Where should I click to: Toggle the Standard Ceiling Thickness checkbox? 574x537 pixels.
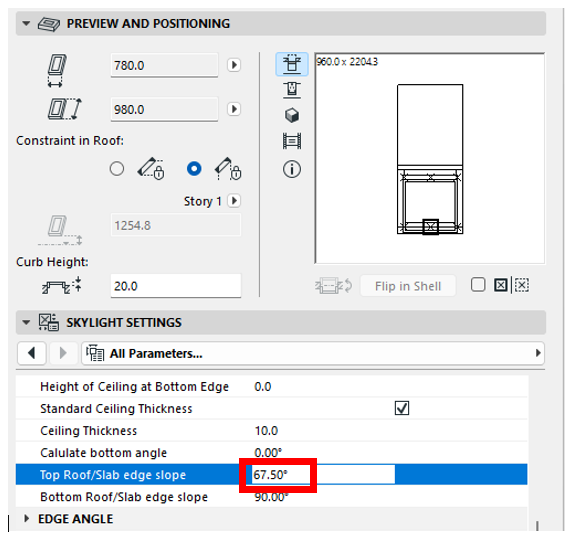click(402, 408)
